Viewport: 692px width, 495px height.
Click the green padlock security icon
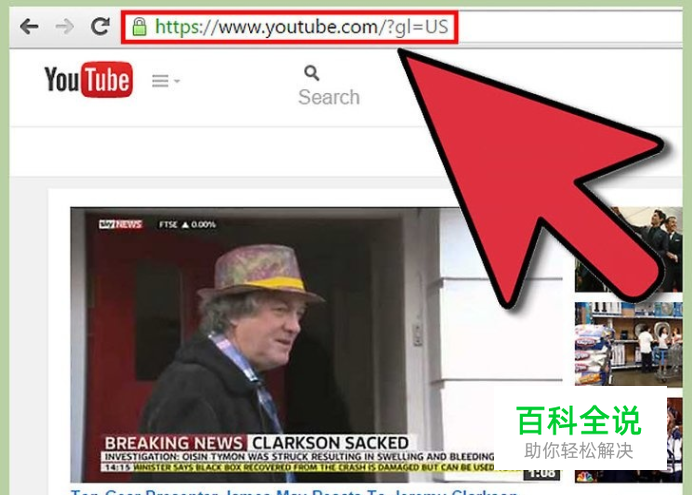139,27
